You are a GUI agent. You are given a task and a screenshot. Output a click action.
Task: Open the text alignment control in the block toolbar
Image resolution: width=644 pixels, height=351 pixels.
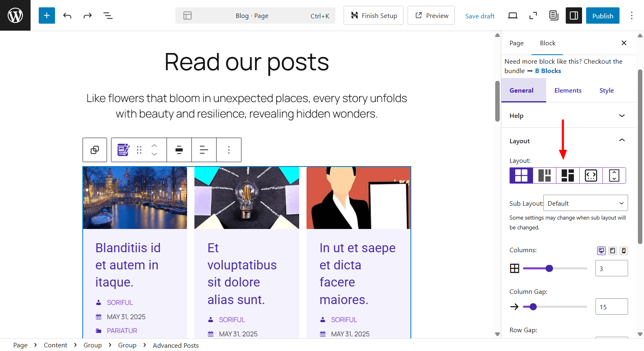204,150
